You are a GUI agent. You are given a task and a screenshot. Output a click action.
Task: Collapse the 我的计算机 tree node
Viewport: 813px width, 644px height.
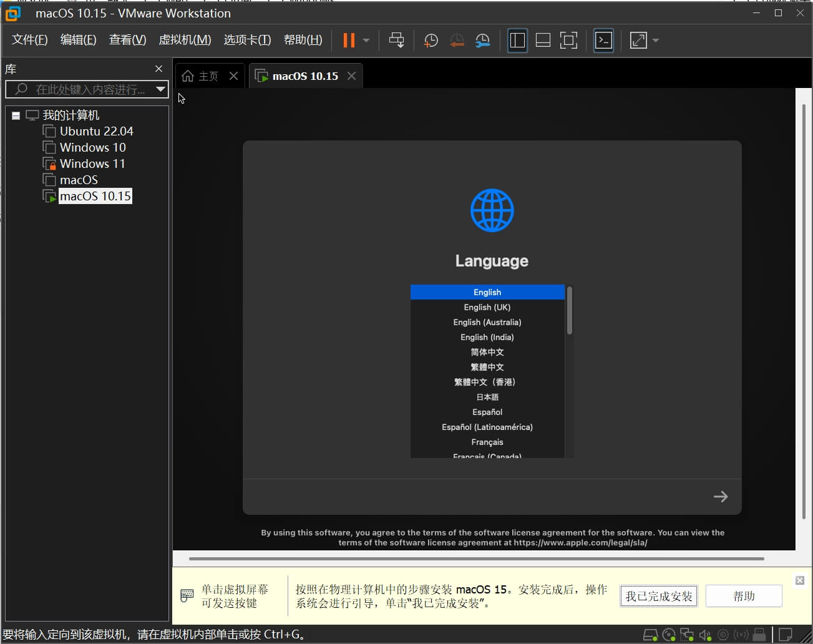point(16,115)
